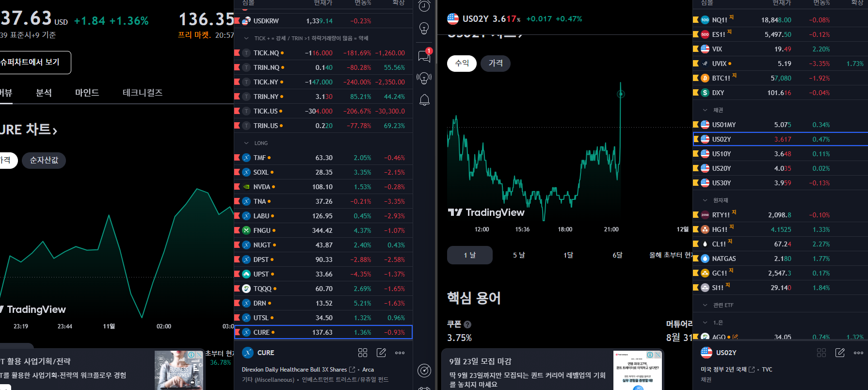Toggle the yellow flag on VIX row

pos(696,49)
